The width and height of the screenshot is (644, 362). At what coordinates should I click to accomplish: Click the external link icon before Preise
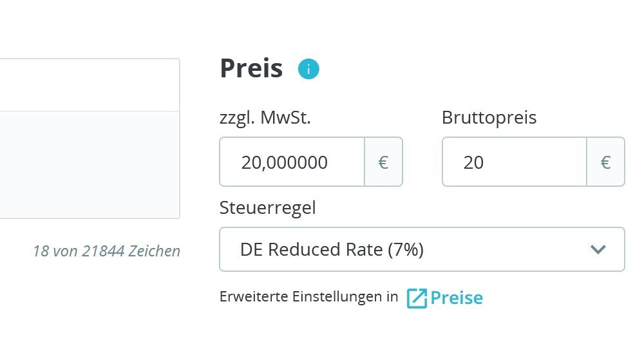[x=417, y=298]
